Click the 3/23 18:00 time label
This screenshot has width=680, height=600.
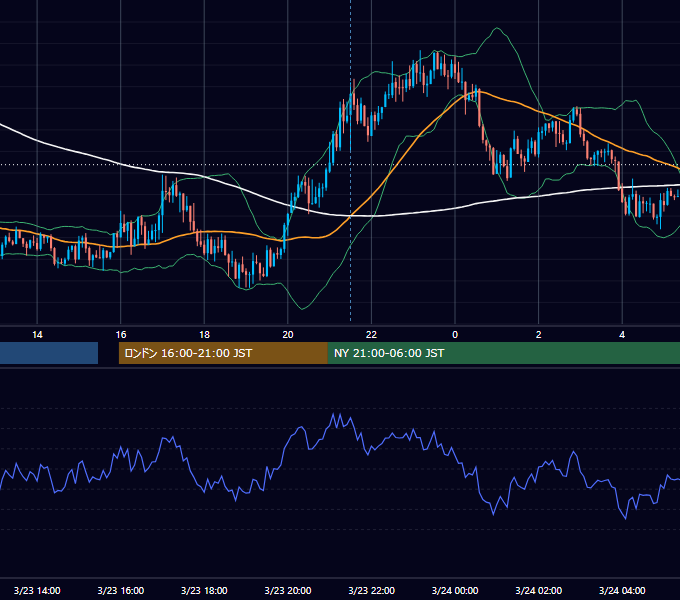click(204, 590)
